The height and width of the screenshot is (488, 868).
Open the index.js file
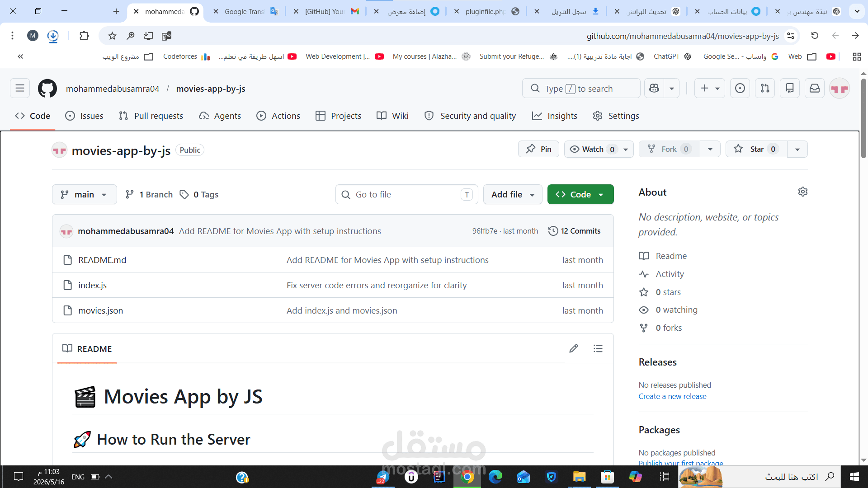(x=92, y=285)
